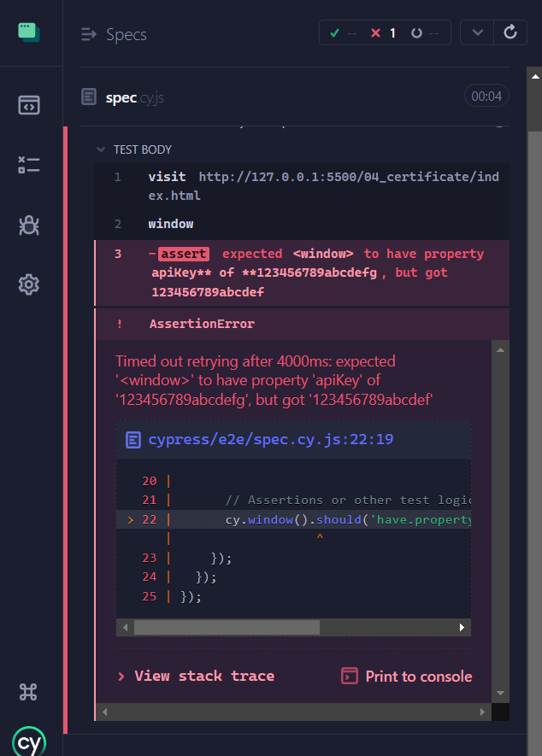Collapse the TEST BODY section
Screen dimensions: 542x756
point(135,149)
